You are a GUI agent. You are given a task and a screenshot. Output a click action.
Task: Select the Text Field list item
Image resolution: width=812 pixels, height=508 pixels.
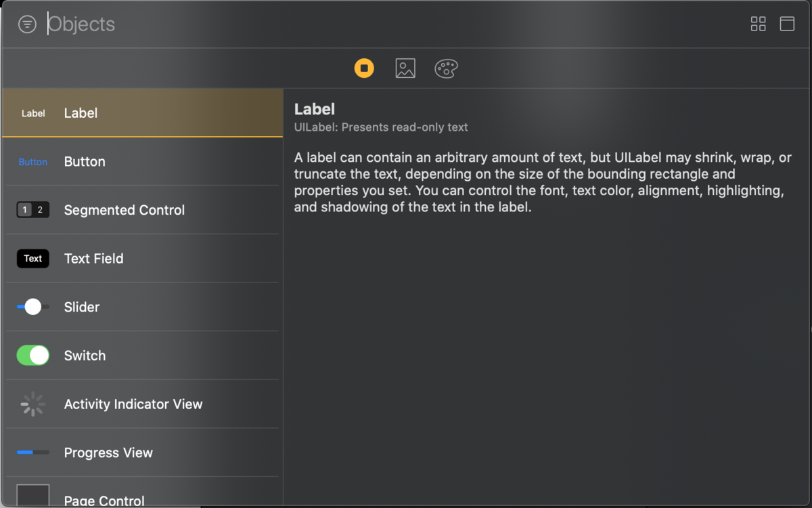tap(93, 259)
